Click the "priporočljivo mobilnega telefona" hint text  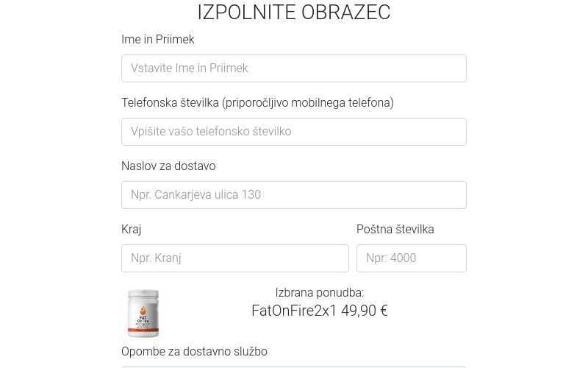(308, 103)
